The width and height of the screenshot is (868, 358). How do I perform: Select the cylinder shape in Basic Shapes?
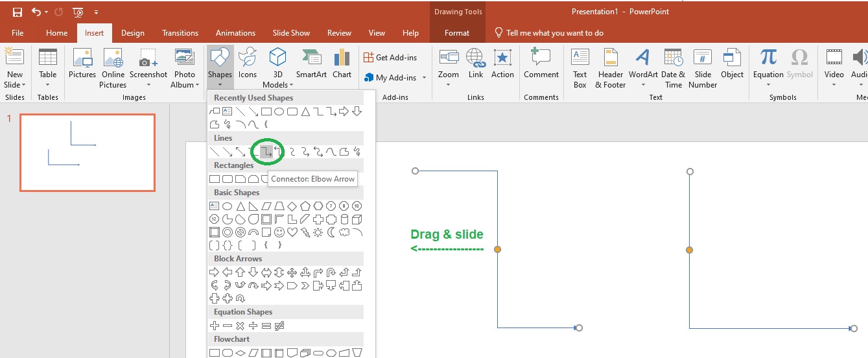(344, 219)
